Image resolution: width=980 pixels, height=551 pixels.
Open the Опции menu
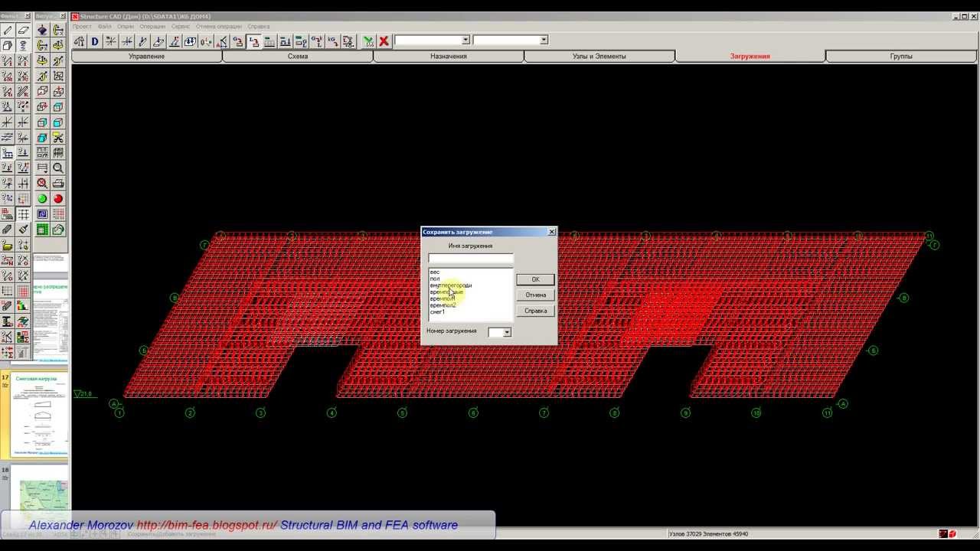126,26
